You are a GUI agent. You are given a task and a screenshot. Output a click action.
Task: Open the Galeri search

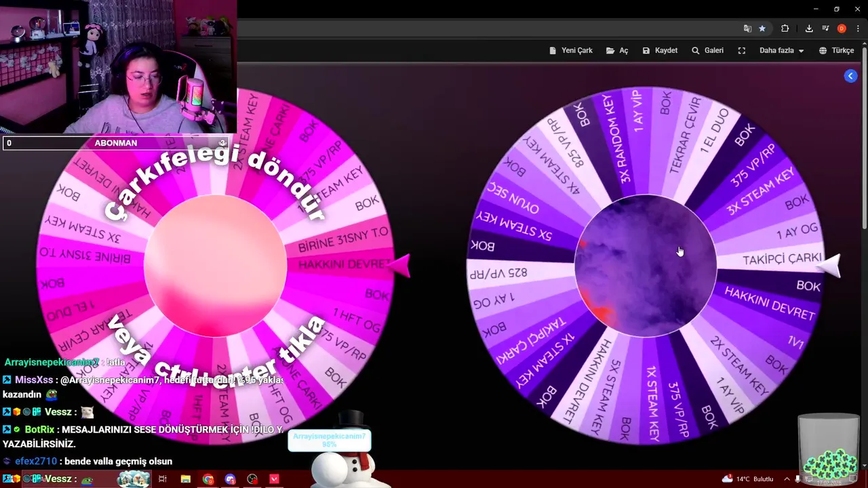[x=707, y=51]
